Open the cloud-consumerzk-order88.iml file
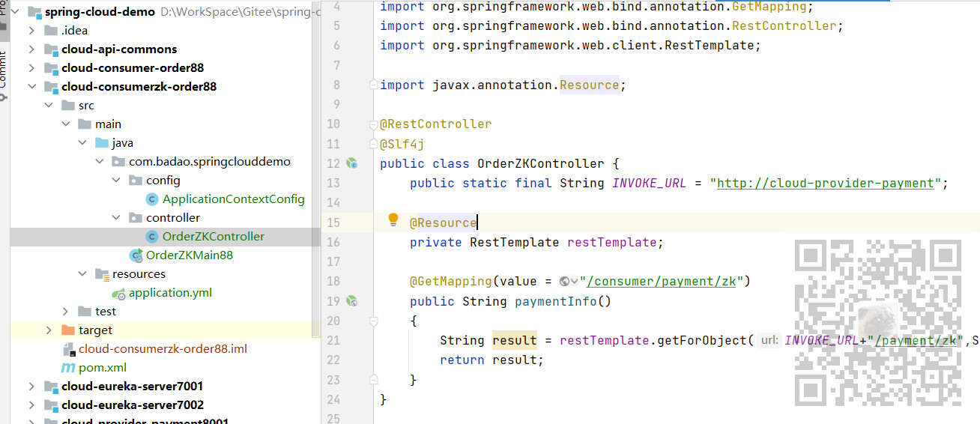This screenshot has width=980, height=424. tap(163, 349)
